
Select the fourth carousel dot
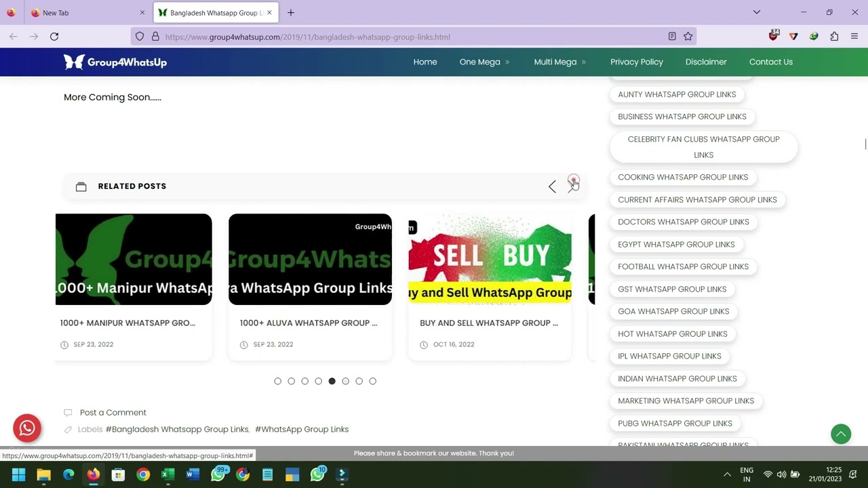[x=318, y=381]
